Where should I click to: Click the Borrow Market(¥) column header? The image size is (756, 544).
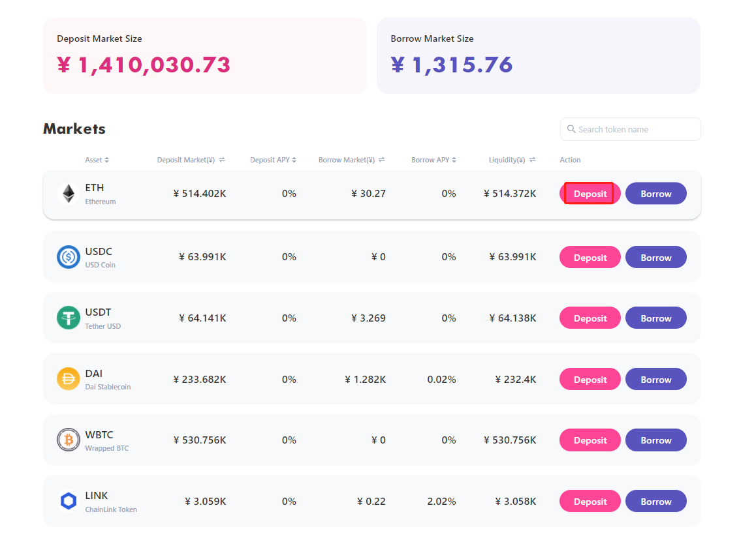coord(346,160)
